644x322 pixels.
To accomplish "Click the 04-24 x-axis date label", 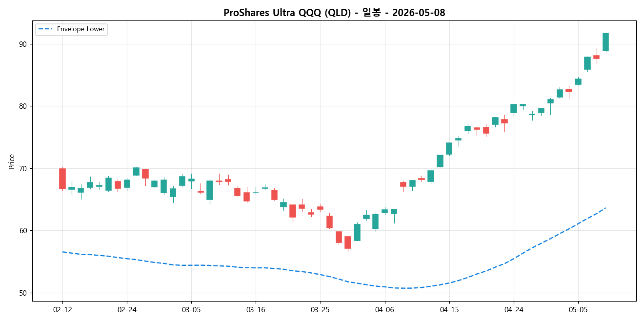I will (x=514, y=309).
